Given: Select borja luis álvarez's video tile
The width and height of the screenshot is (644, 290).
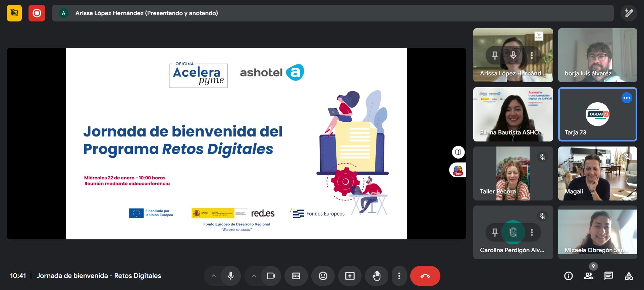Looking at the screenshot, I should point(598,55).
